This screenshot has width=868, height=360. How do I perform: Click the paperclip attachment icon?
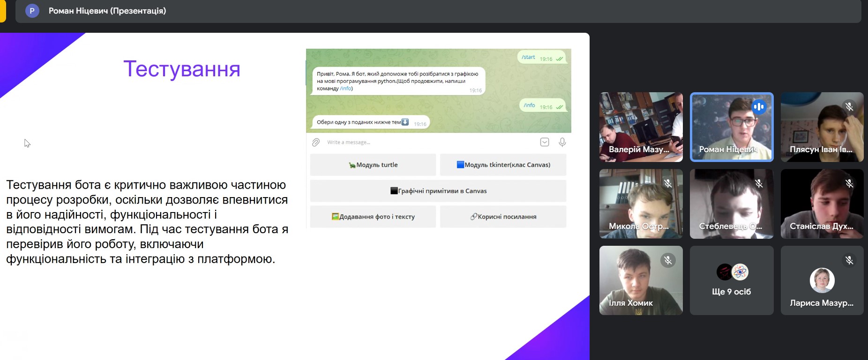tap(316, 142)
